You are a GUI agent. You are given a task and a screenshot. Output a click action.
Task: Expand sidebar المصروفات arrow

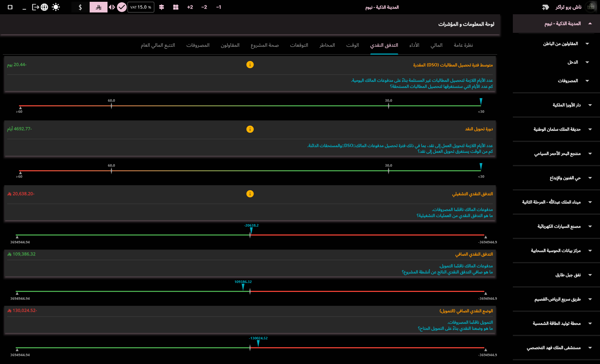(x=587, y=81)
